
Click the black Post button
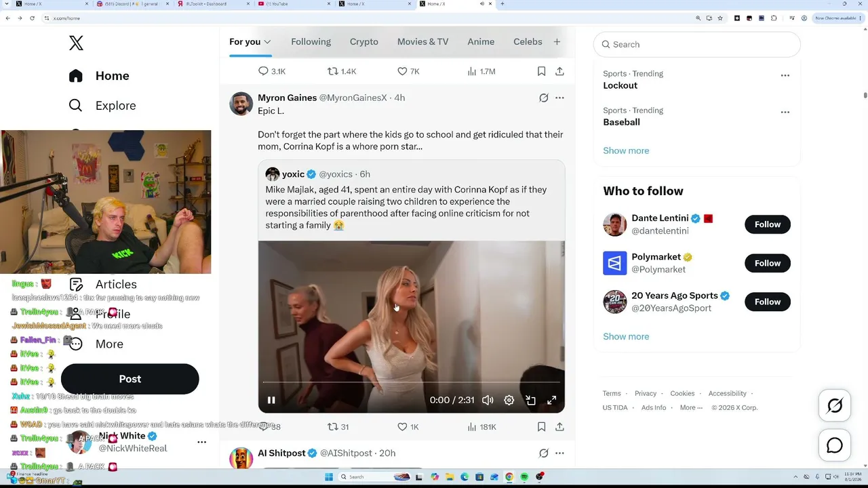[130, 379]
